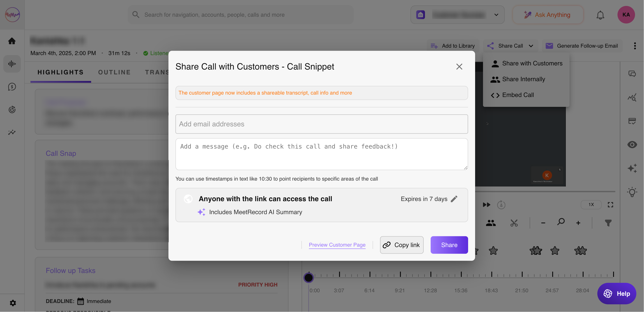
Task: Edit link expiry with pencil icon
Action: [x=454, y=199]
